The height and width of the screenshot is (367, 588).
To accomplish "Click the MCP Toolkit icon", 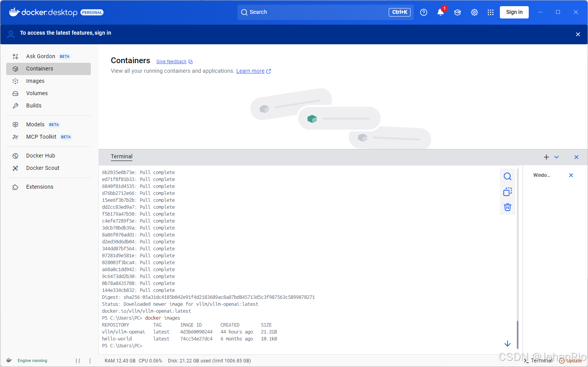I will 15,137.
